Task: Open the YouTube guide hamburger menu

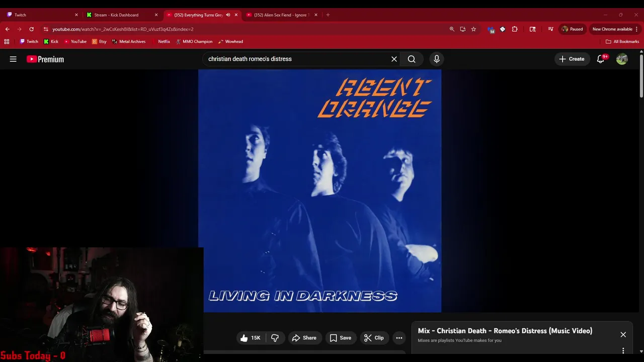Action: coord(13,59)
